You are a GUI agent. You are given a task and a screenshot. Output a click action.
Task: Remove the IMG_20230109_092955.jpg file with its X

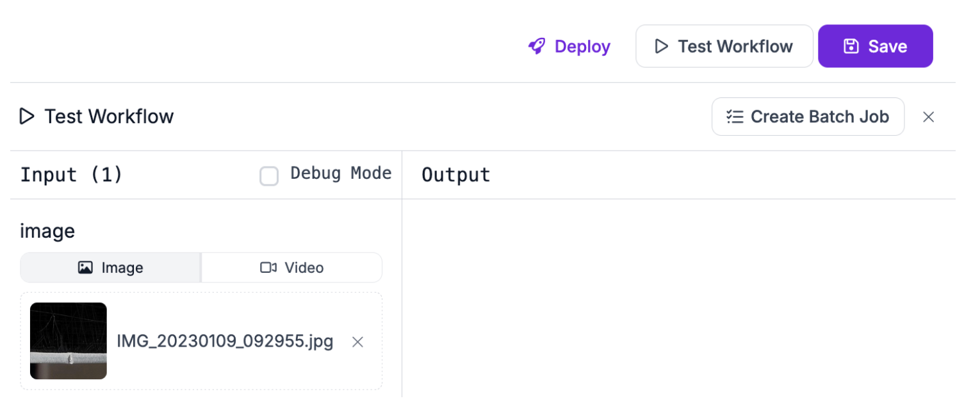[x=358, y=342]
